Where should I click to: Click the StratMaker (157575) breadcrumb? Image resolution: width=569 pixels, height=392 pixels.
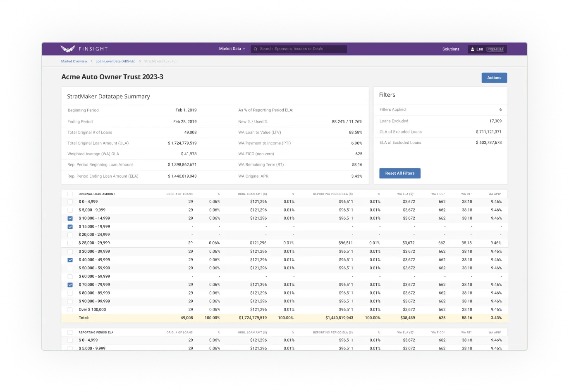point(160,61)
